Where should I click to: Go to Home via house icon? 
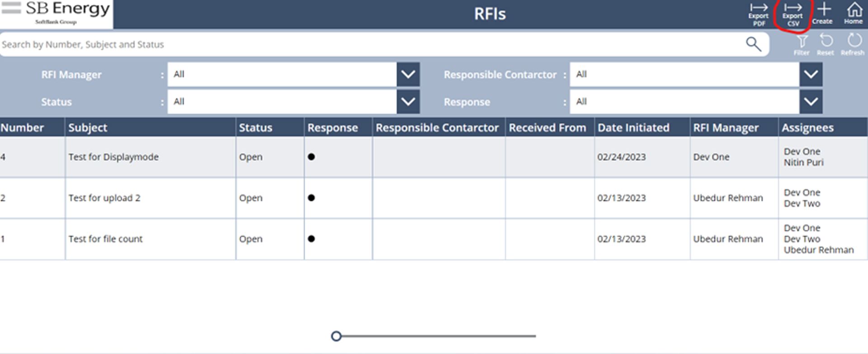pos(854,13)
